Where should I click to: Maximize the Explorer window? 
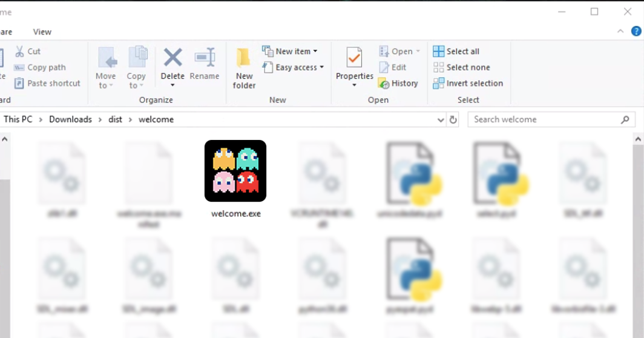point(594,12)
